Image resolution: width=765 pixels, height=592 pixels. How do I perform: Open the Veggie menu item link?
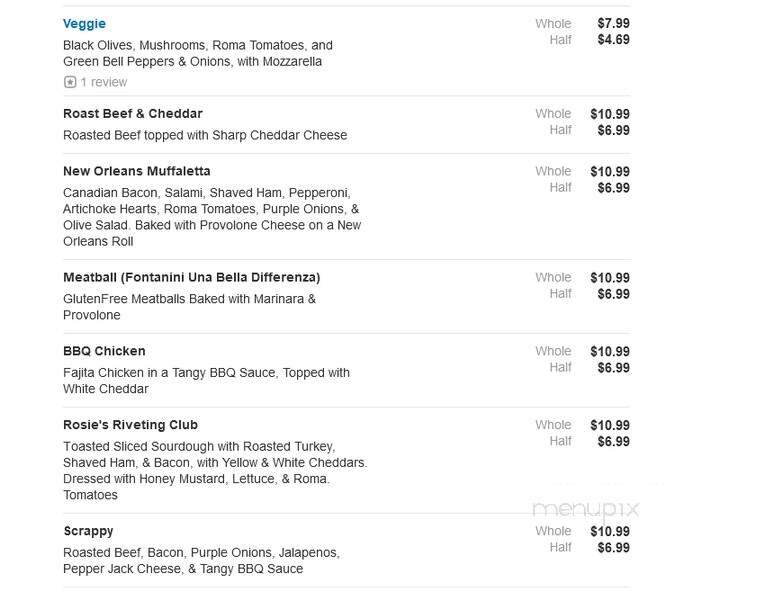pos(84,24)
